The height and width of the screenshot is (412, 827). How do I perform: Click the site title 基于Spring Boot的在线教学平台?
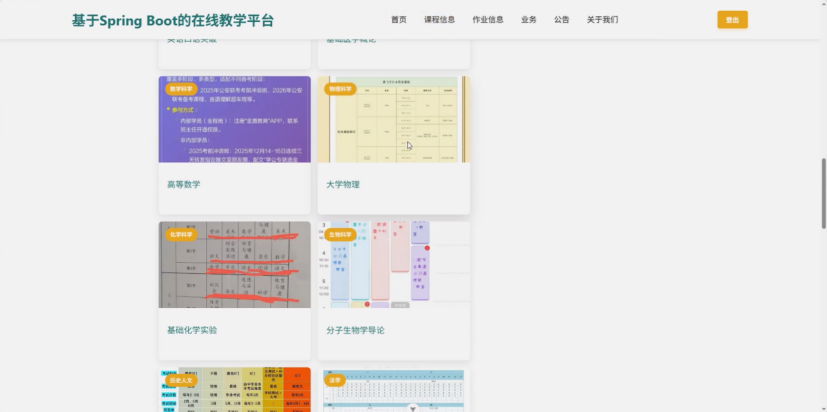172,21
